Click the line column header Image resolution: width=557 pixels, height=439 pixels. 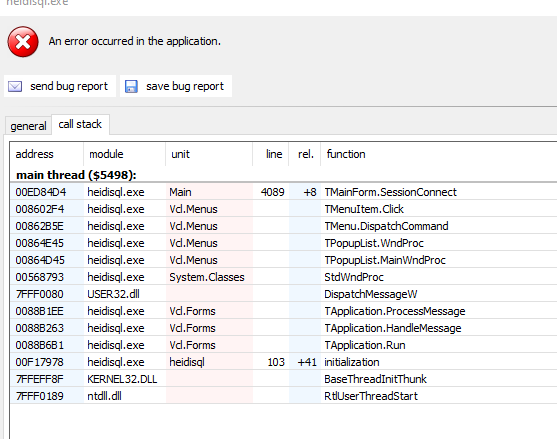click(274, 154)
